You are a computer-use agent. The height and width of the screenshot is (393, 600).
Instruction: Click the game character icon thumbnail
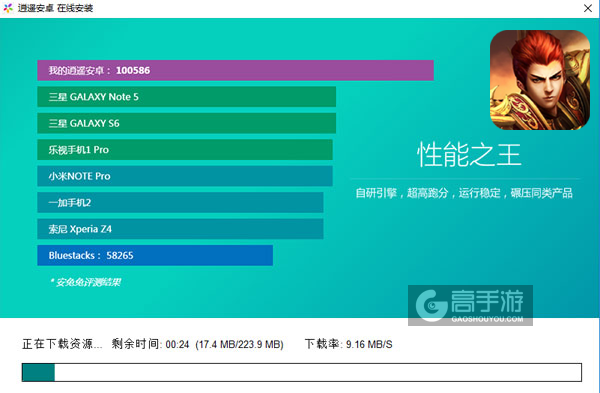pyautogui.click(x=540, y=80)
